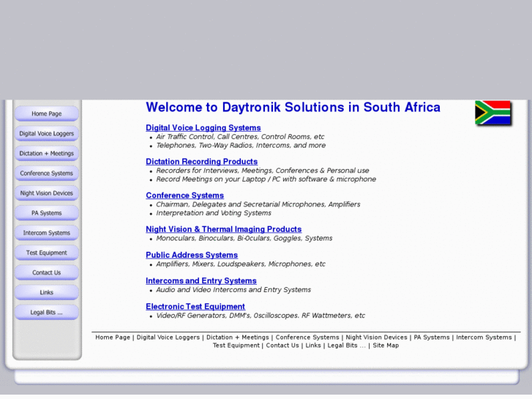Click Digital Voice Loggers in footer navigation
Image resolution: width=532 pixels, height=399 pixels.
[x=168, y=338]
